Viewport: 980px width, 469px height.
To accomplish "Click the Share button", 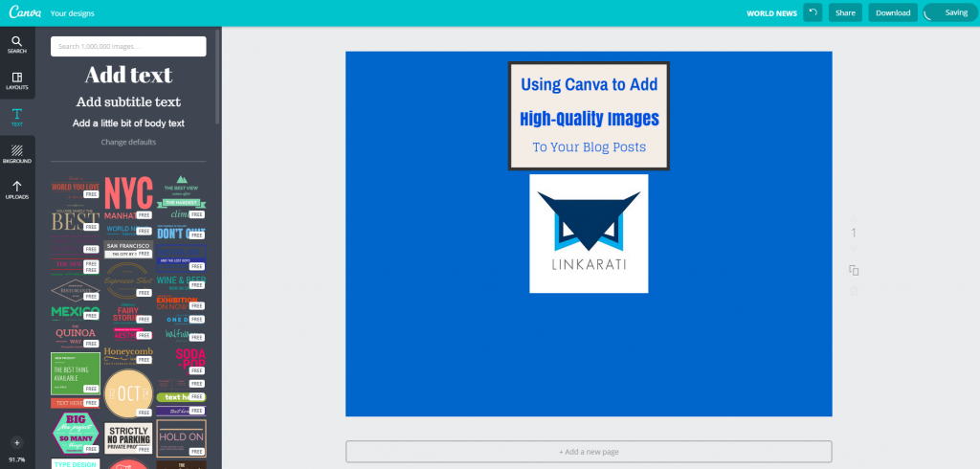I will coord(845,12).
